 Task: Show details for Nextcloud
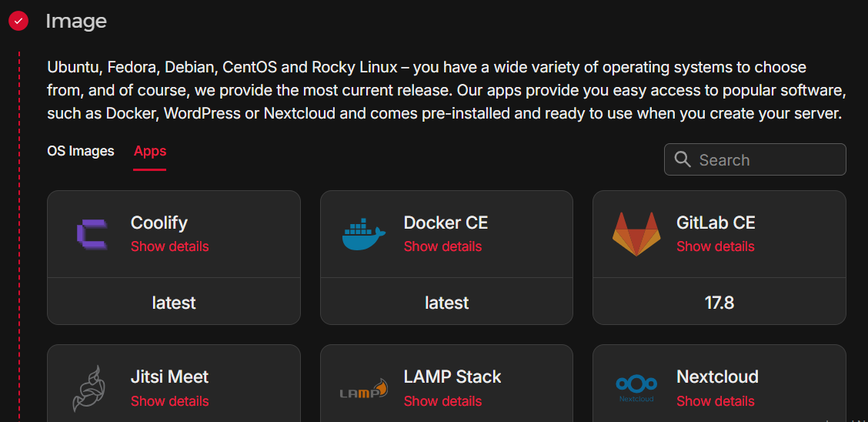click(716, 401)
